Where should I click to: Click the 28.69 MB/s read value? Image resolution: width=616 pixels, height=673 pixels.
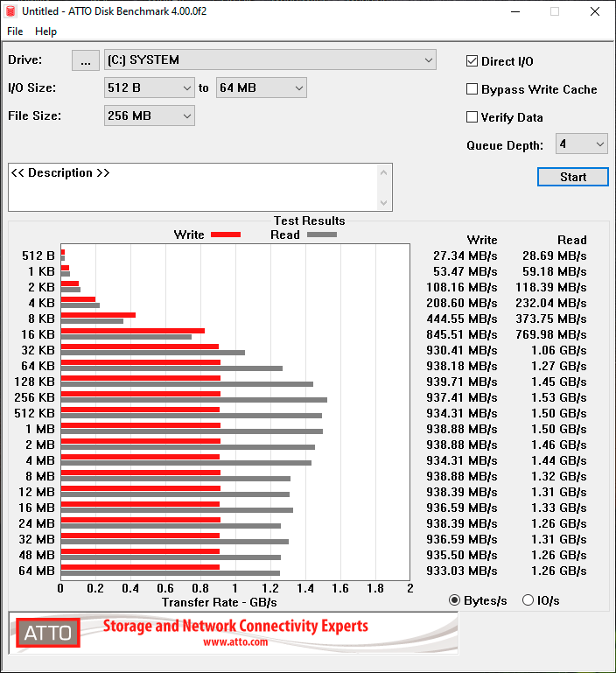tap(554, 256)
